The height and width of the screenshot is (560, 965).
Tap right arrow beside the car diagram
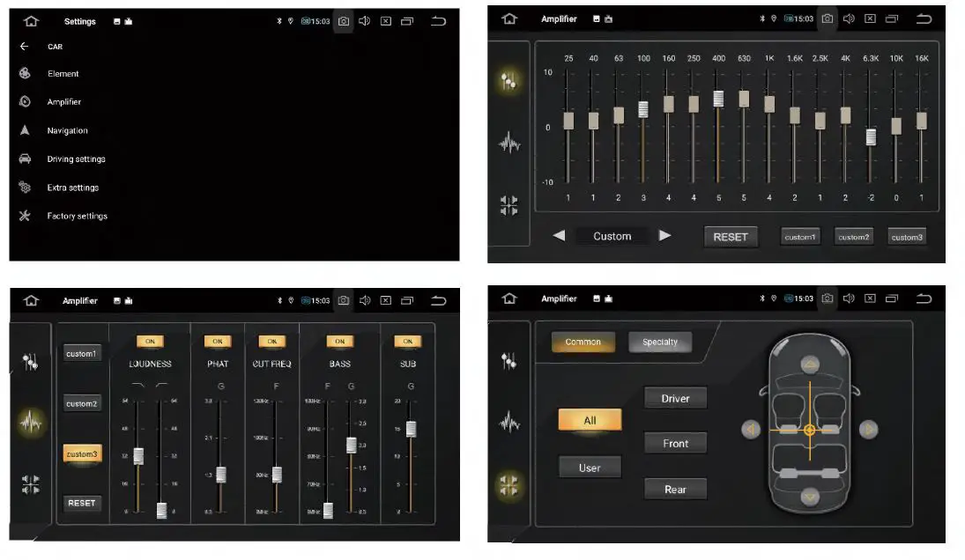[868, 430]
